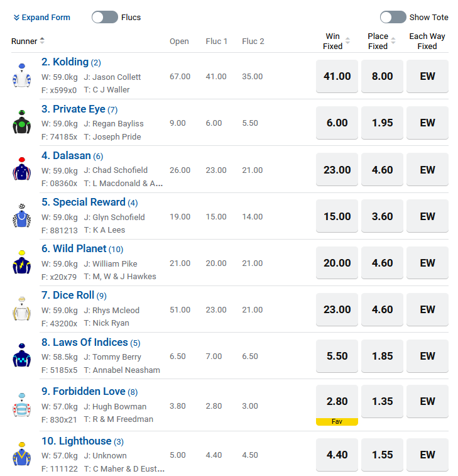The image size is (458, 476).
Task: Select Private Eye place odds 1.95
Action: pos(382,123)
